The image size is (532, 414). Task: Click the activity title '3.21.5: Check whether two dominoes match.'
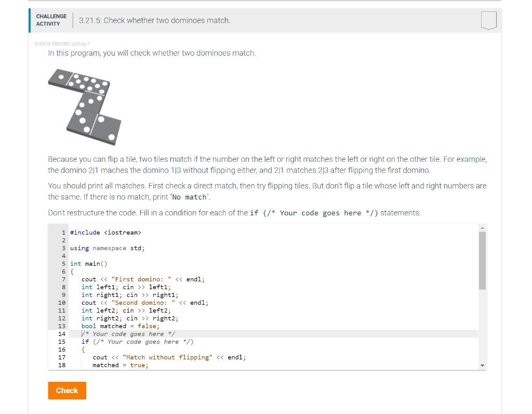(154, 20)
